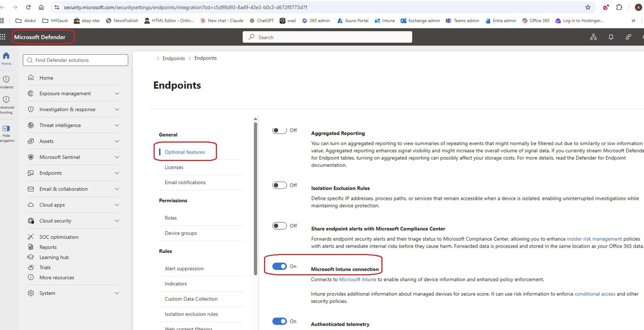Screen dimensions: 644x330
Task: Open the Microsoft Intune link
Action: pyautogui.click(x=358, y=279)
